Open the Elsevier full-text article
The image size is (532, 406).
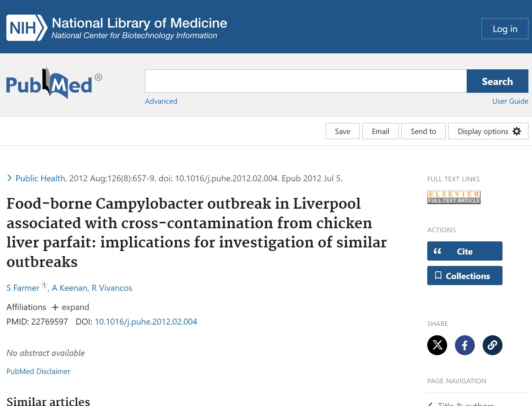click(x=454, y=197)
